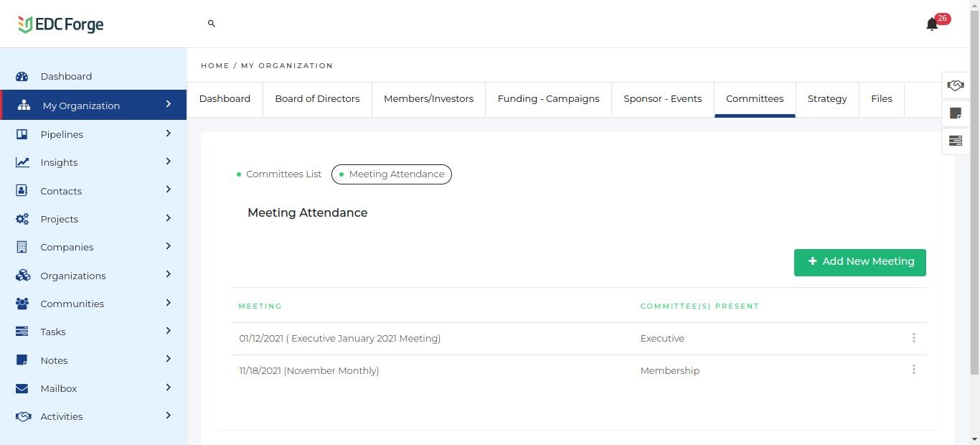Expand the Contacts chevron arrow
The height and width of the screenshot is (445, 980).
(169, 189)
